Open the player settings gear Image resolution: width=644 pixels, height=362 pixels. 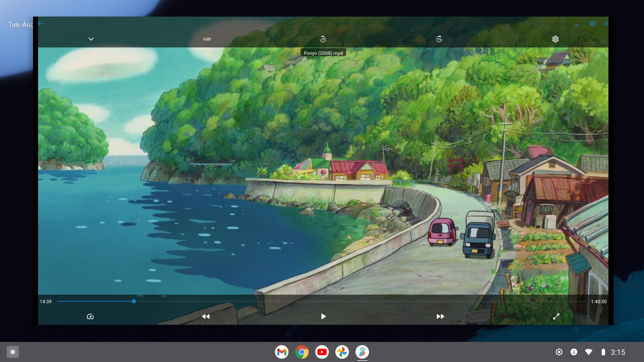(555, 39)
